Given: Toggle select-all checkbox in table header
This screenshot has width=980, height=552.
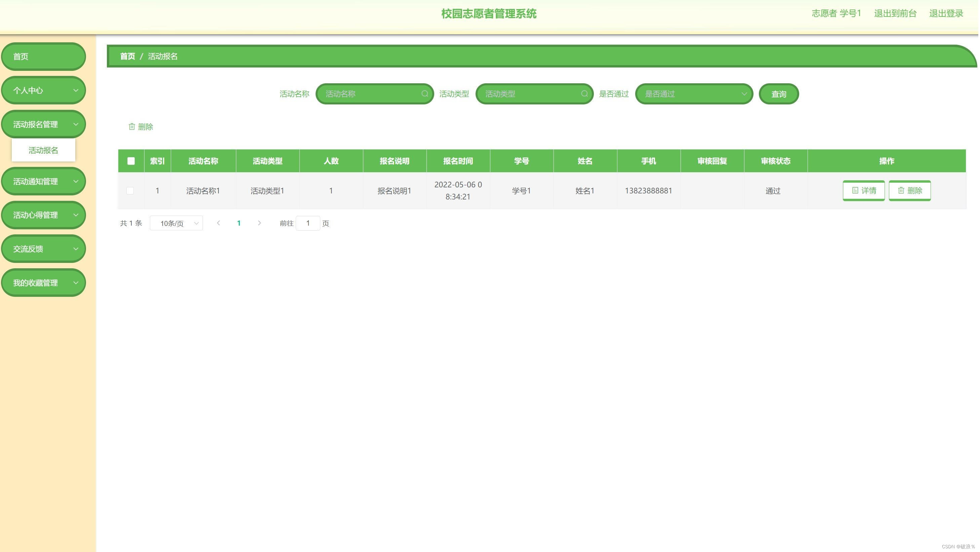Looking at the screenshot, I should 131,161.
